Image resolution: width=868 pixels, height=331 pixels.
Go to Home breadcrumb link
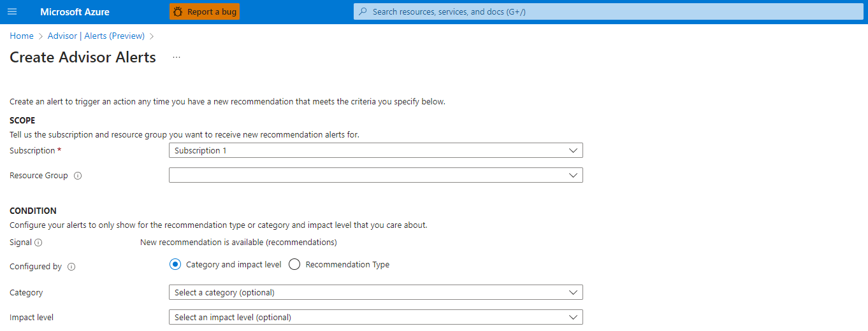click(x=22, y=36)
